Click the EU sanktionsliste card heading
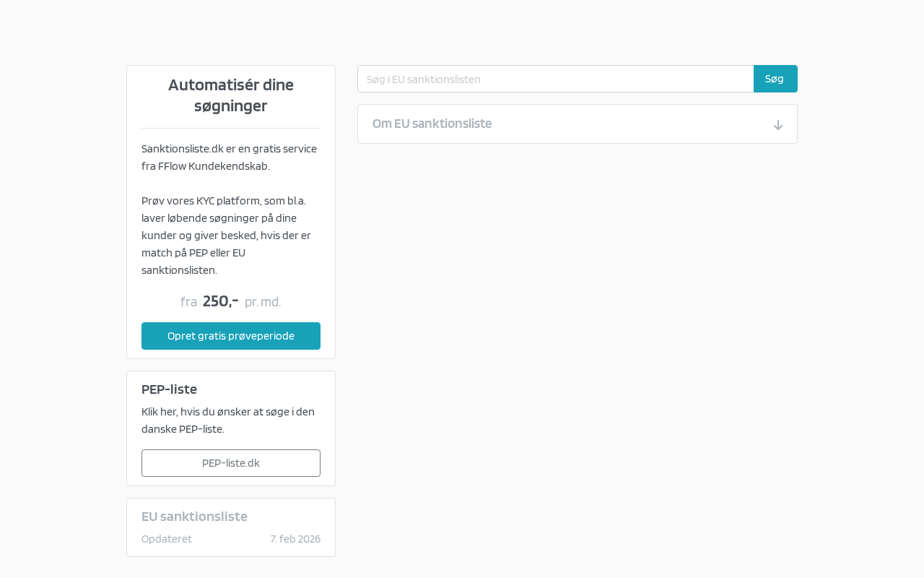924x578 pixels. (x=194, y=517)
